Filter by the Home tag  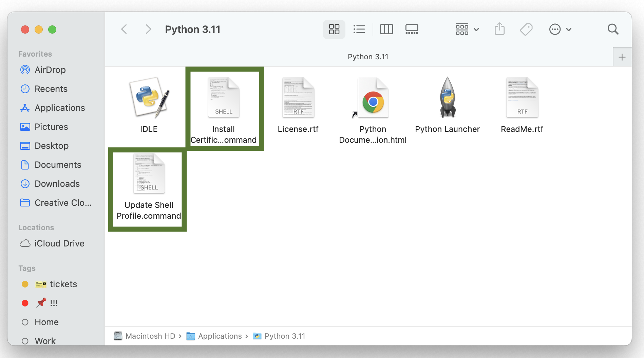tap(46, 322)
